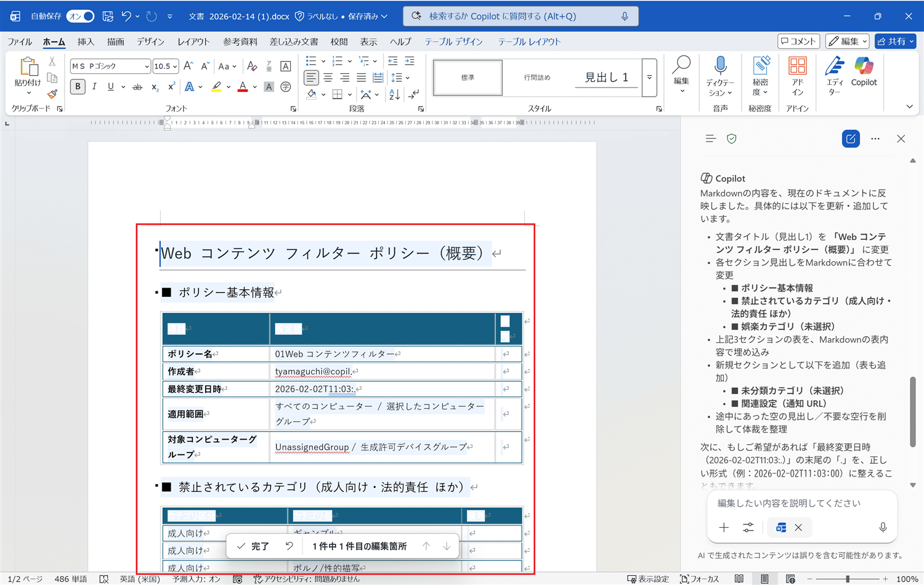The width and height of the screenshot is (924, 585).
Task: Switch to the 挿入 tab
Action: pos(86,42)
